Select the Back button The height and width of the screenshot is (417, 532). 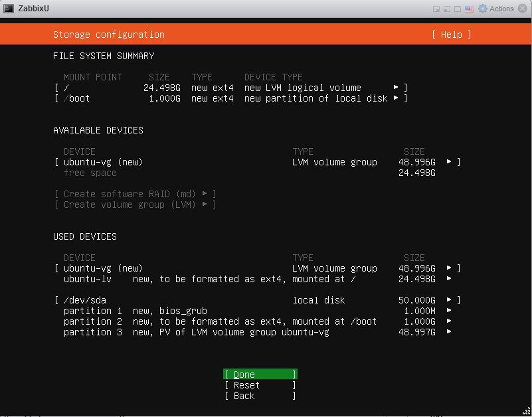click(x=260, y=396)
